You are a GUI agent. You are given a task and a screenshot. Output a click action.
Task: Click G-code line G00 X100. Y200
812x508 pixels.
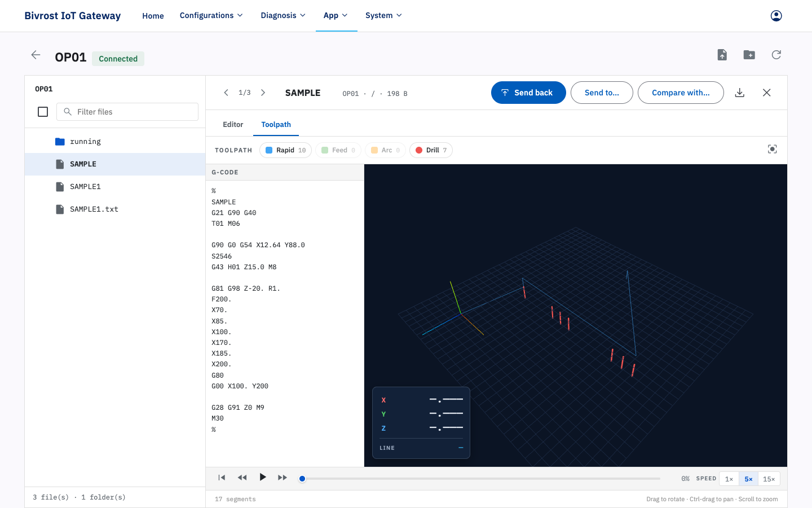(x=240, y=386)
